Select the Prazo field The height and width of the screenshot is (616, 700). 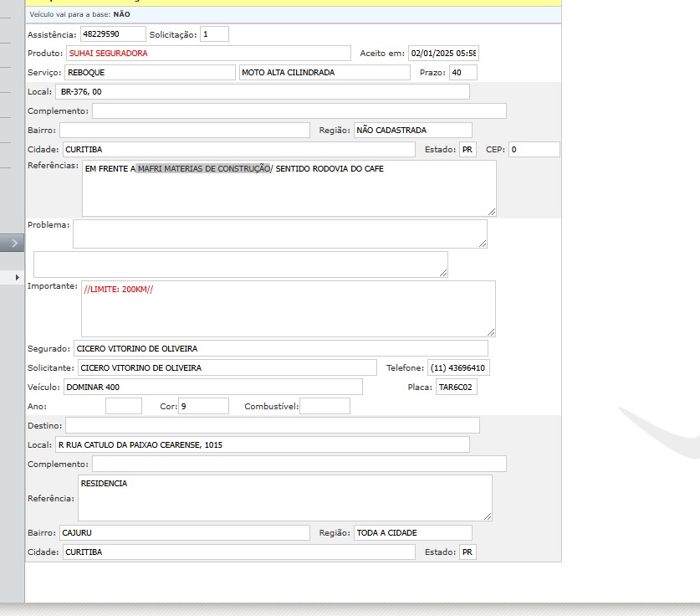click(462, 73)
